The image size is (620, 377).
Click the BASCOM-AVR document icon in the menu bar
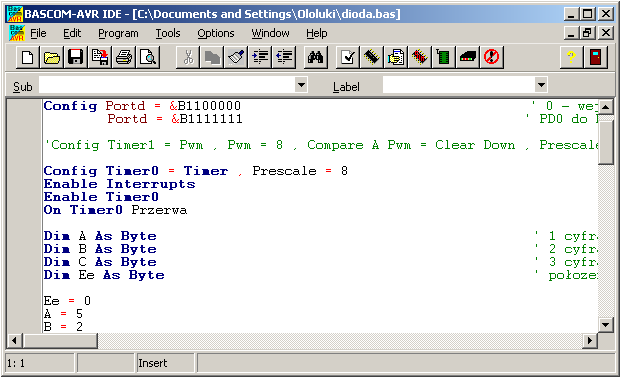point(17,33)
